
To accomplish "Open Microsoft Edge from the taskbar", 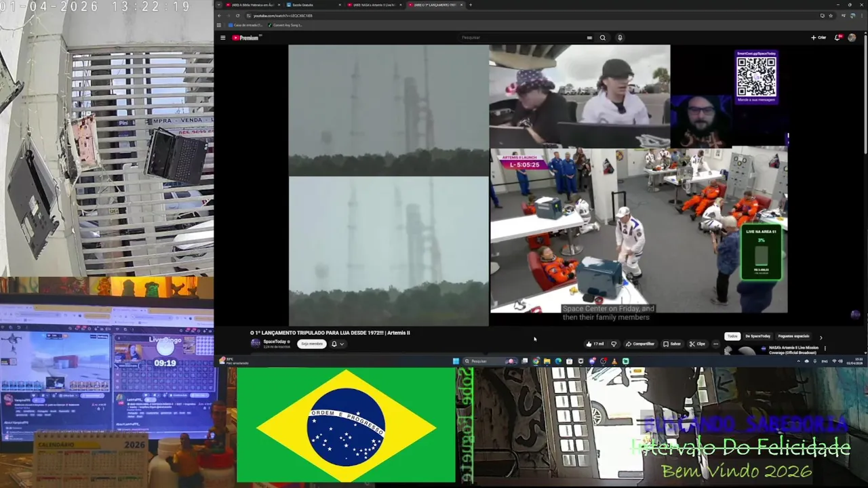I will tap(558, 361).
